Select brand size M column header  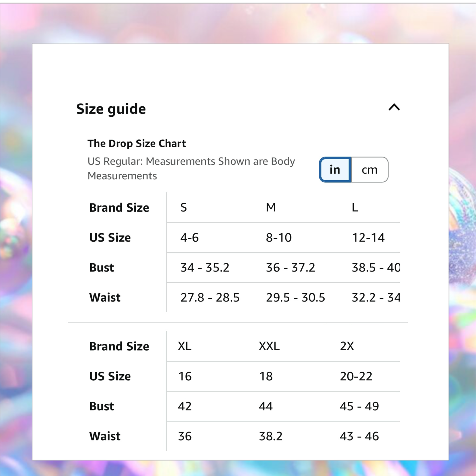point(271,207)
